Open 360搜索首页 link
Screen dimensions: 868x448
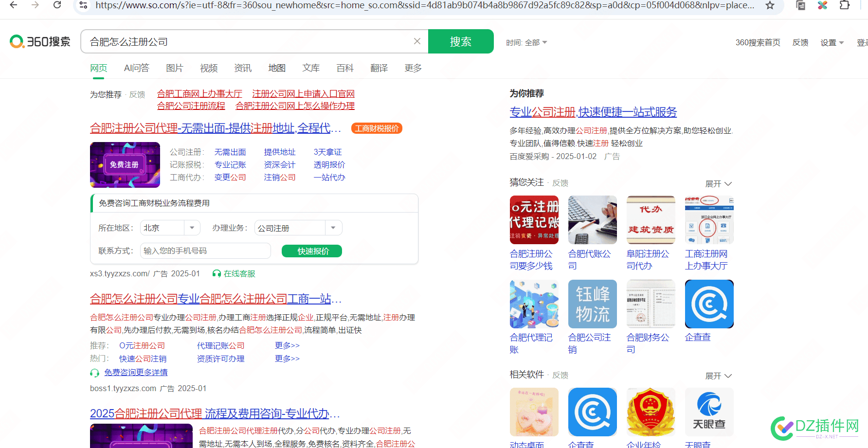[x=758, y=43]
